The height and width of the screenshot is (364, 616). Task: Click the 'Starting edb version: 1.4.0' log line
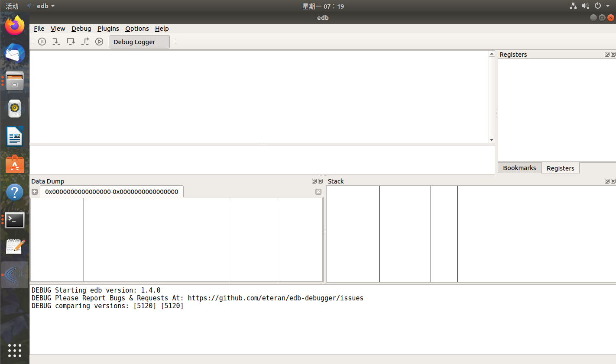(96, 290)
